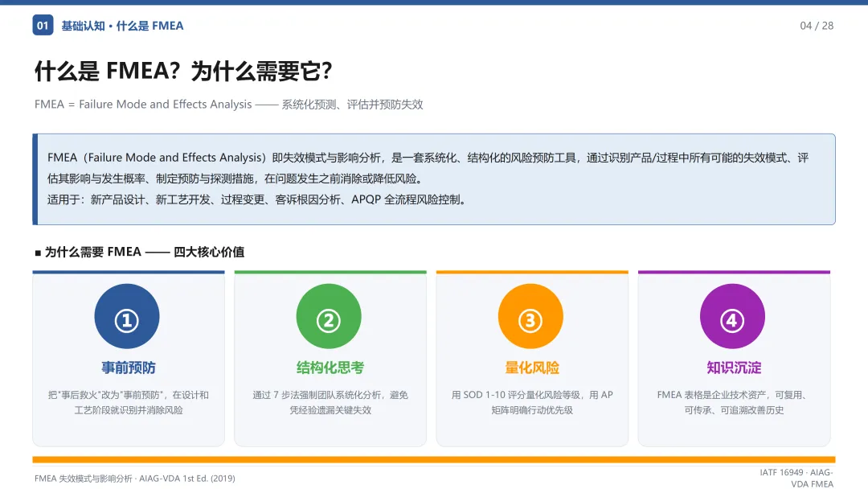Image resolution: width=868 pixels, height=489 pixels.
Task: Click main title '什么是 FMEA？为什么需要它？'
Action: click(x=184, y=71)
